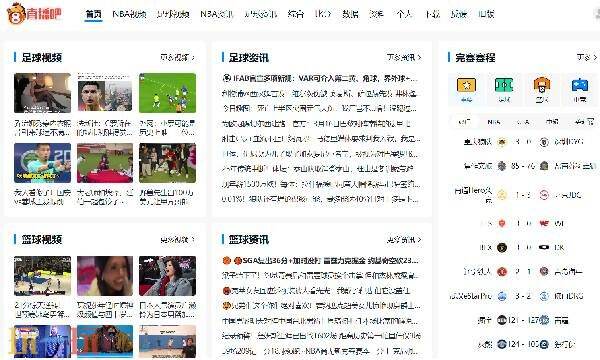Click the basketball icon before SGA headline
This screenshot has height=360, width=600.
coord(227,261)
